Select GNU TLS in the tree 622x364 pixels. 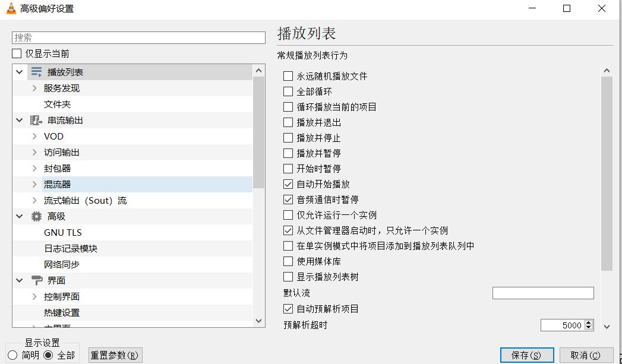(x=63, y=232)
